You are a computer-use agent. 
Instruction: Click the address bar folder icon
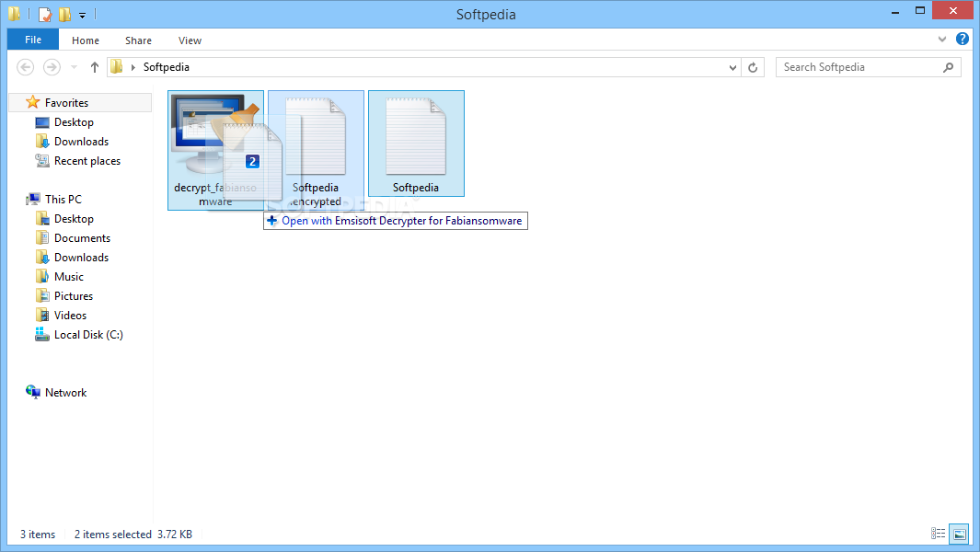(x=117, y=67)
